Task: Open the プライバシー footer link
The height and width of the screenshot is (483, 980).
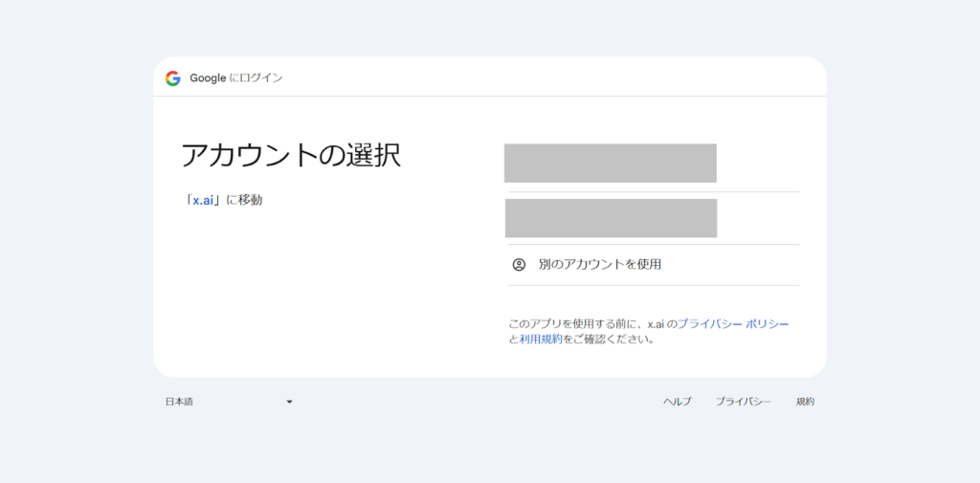Action: point(743,402)
